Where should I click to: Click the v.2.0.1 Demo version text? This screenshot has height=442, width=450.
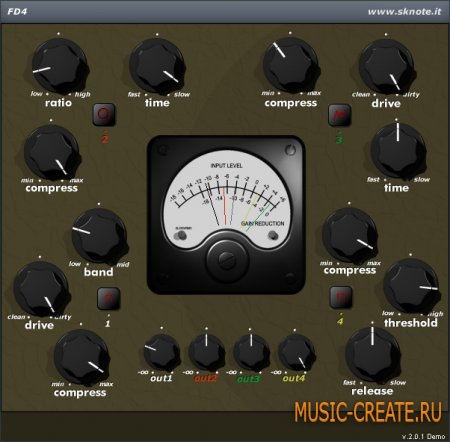click(423, 436)
